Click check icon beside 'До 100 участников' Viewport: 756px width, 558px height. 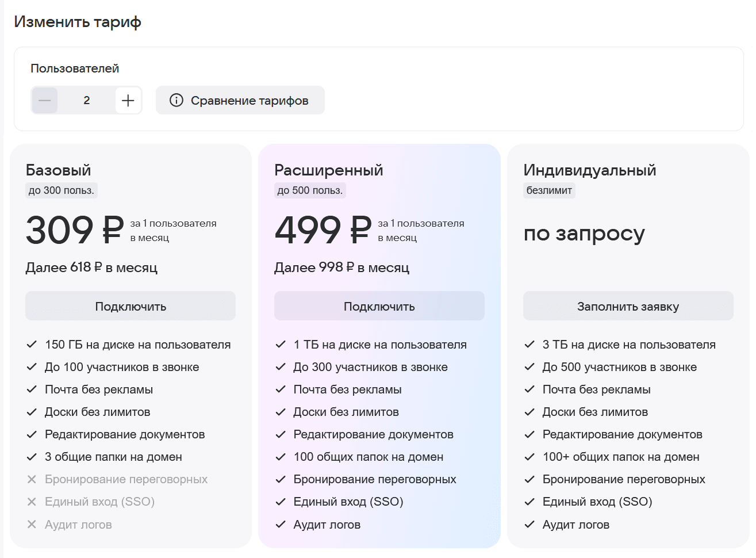point(32,367)
